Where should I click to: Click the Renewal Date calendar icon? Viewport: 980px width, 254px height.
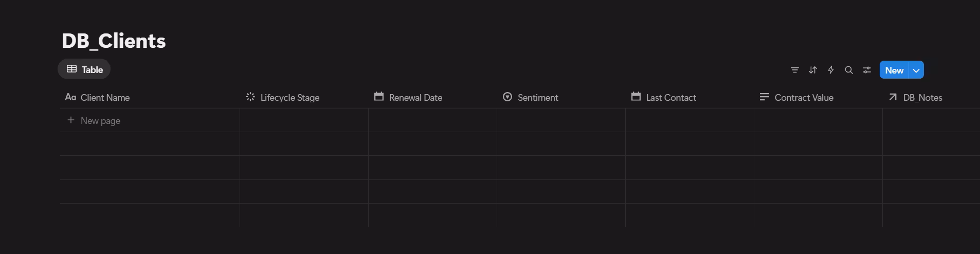[379, 97]
